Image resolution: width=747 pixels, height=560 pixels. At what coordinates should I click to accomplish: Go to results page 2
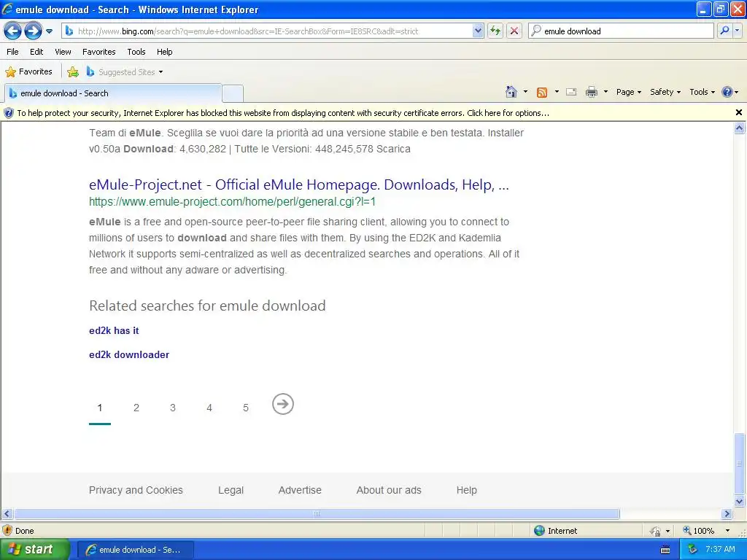[136, 408]
